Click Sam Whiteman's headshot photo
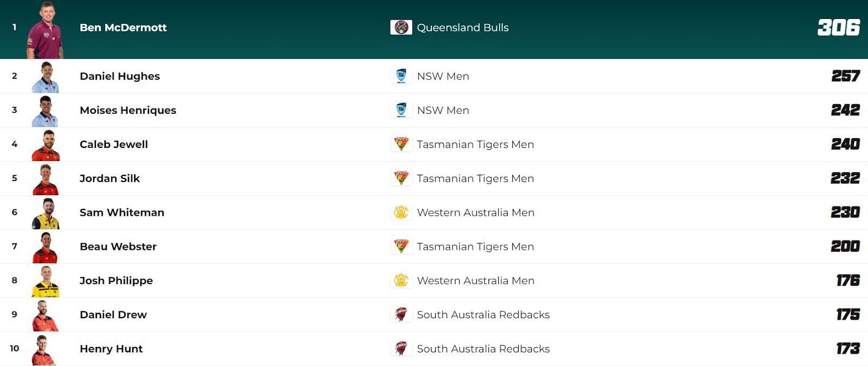The width and height of the screenshot is (868, 366). pyautogui.click(x=46, y=214)
